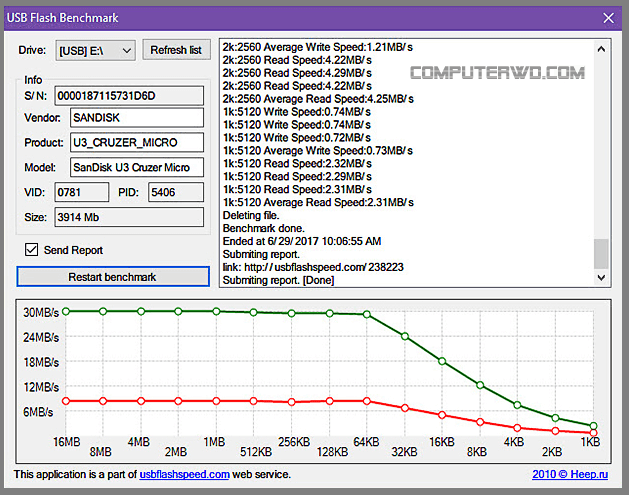This screenshot has width=629, height=495.
Task: Close the USB Flash Benchmark window
Action: 607,17
